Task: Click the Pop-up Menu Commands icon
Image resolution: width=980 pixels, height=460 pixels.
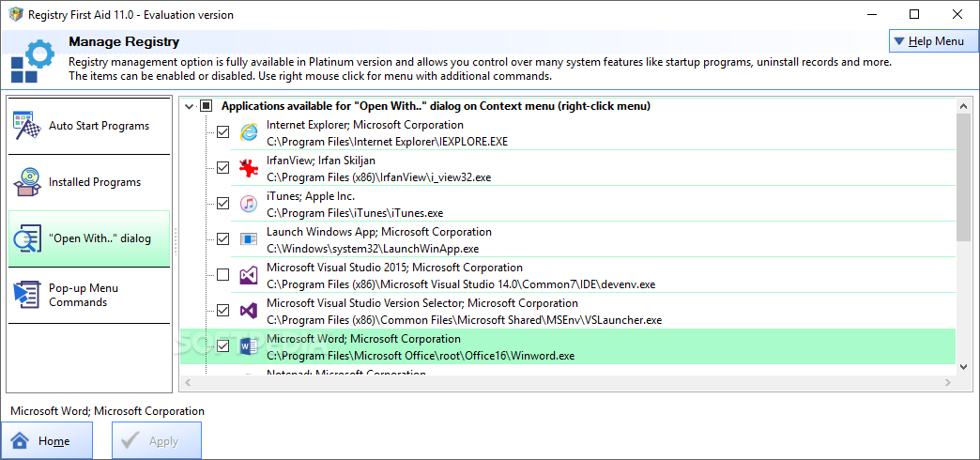Action: pyautogui.click(x=27, y=295)
